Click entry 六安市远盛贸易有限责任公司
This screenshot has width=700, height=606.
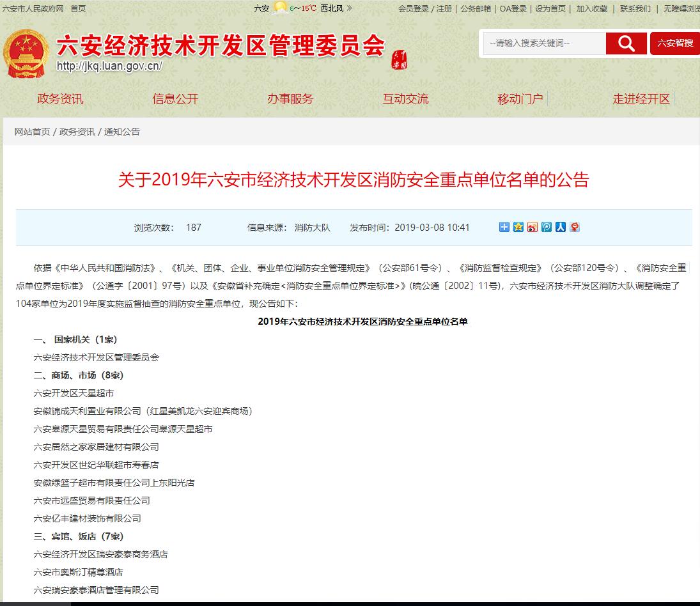[91, 501]
